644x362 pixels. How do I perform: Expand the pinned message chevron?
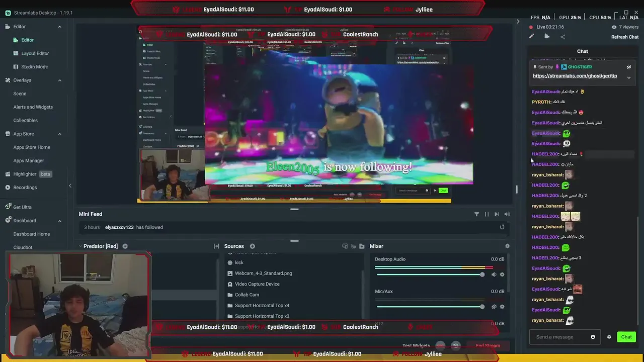[x=628, y=77]
